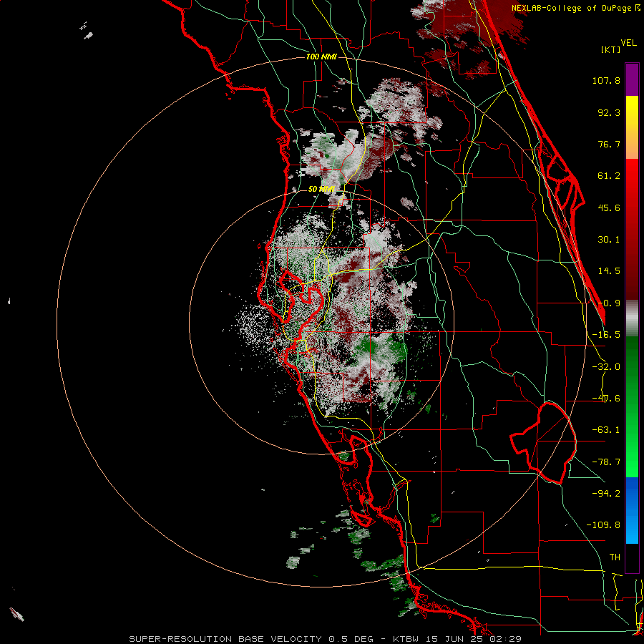Click the -47.6 velocity scale value
This screenshot has height=644, width=644.
[x=606, y=399]
